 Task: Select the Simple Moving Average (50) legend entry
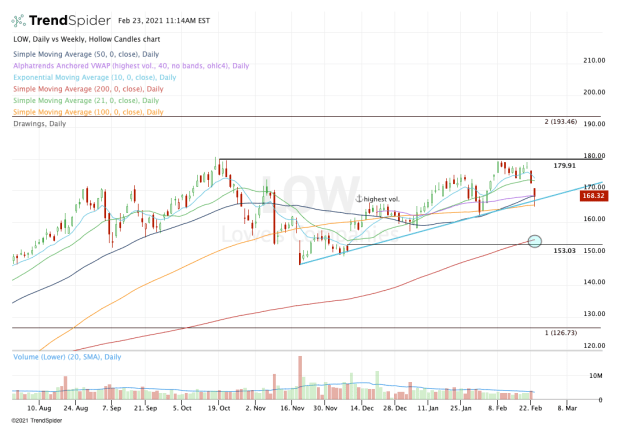point(86,54)
